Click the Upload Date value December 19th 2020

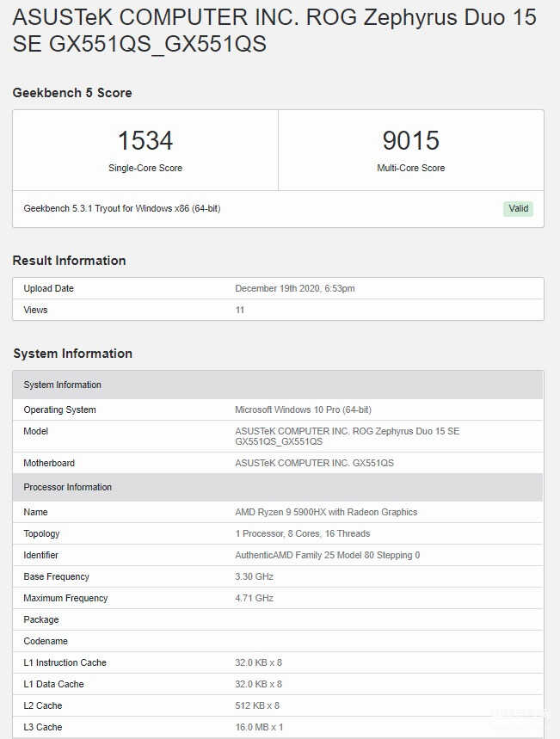pos(295,288)
